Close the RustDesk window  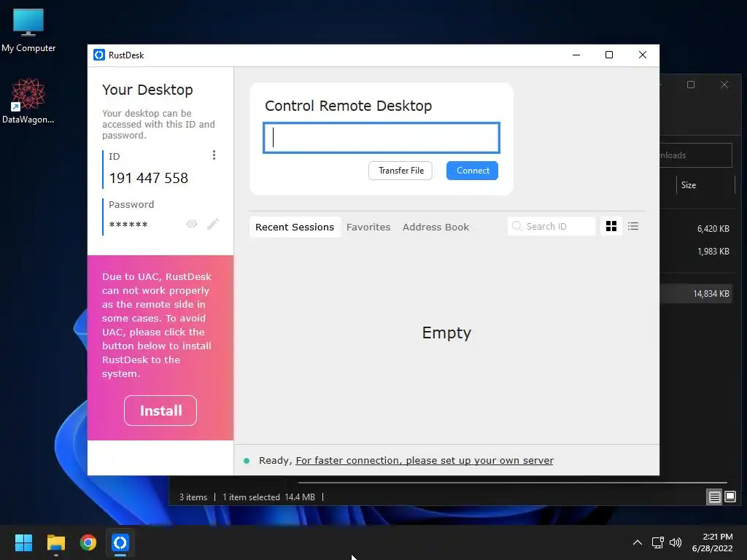pos(642,55)
